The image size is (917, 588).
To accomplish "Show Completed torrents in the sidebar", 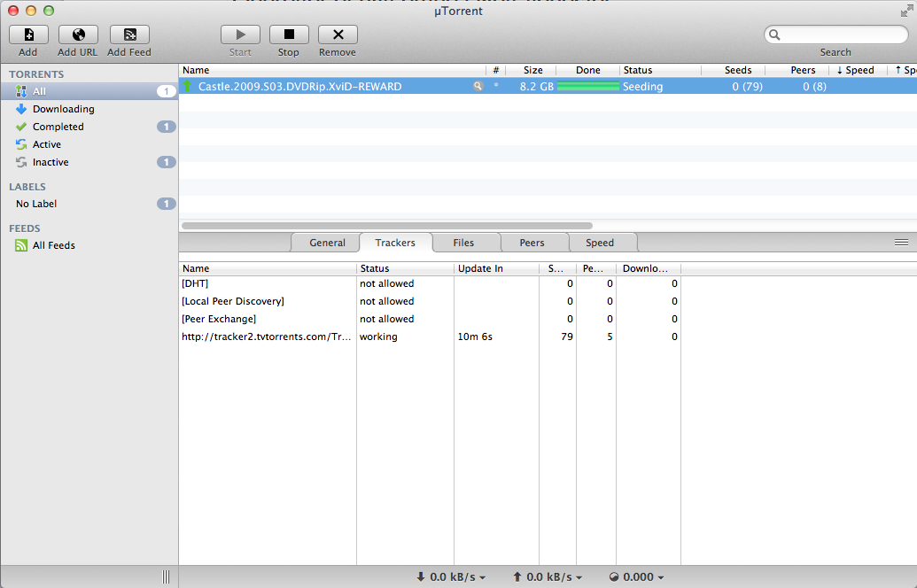I will coord(89,127).
